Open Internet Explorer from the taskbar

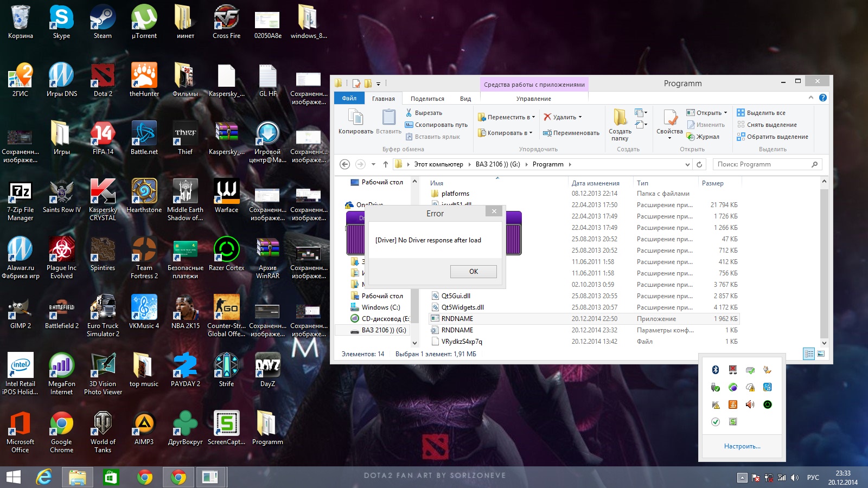pyautogui.click(x=44, y=477)
